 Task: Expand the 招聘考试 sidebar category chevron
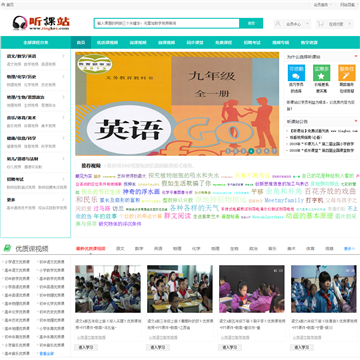point(63,179)
